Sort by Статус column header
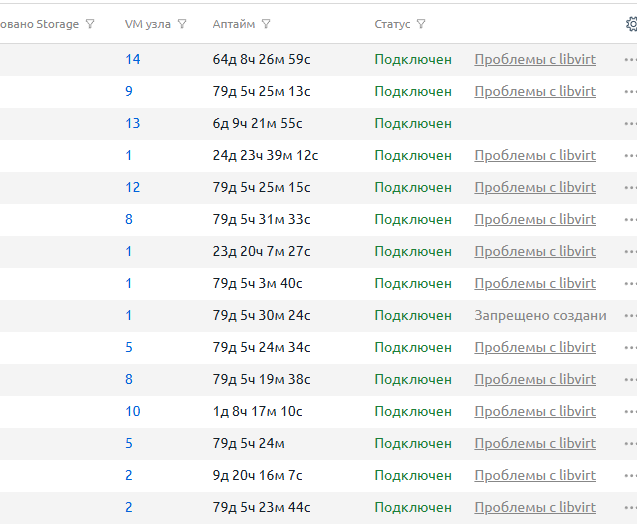This screenshot has height=524, width=637. click(392, 24)
